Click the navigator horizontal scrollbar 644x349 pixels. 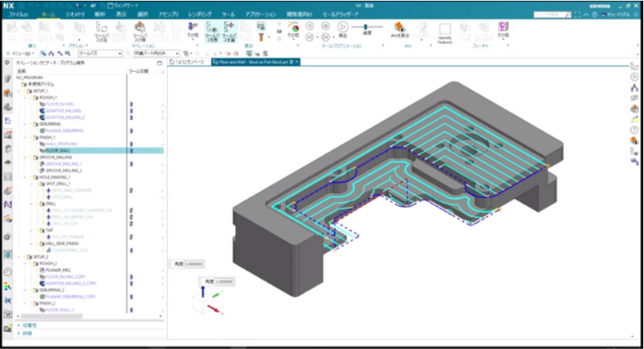52,316
